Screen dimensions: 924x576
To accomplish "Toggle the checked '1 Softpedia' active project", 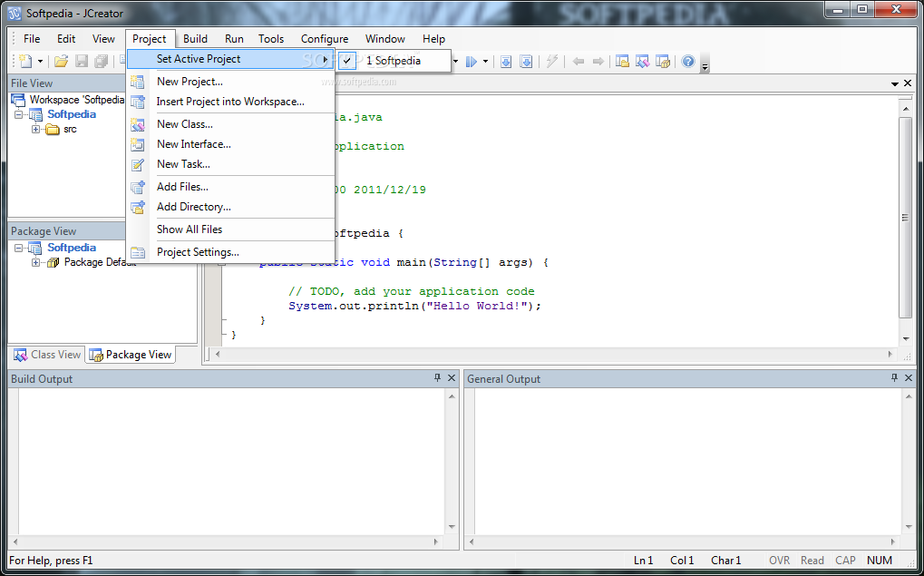I will pyautogui.click(x=394, y=60).
